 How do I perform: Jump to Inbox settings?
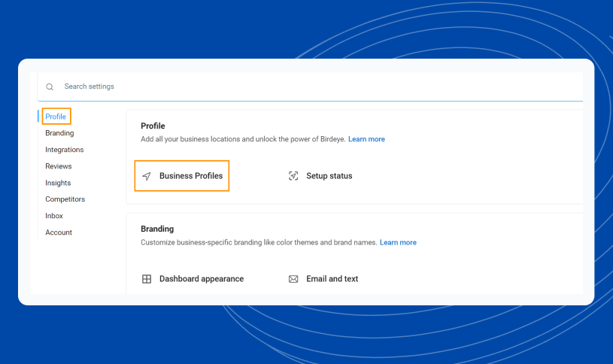tap(54, 216)
